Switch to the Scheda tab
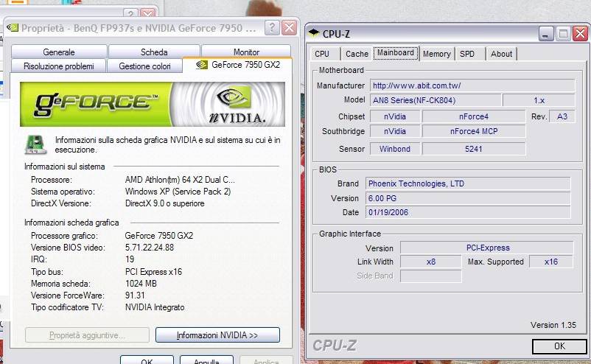 [154, 52]
